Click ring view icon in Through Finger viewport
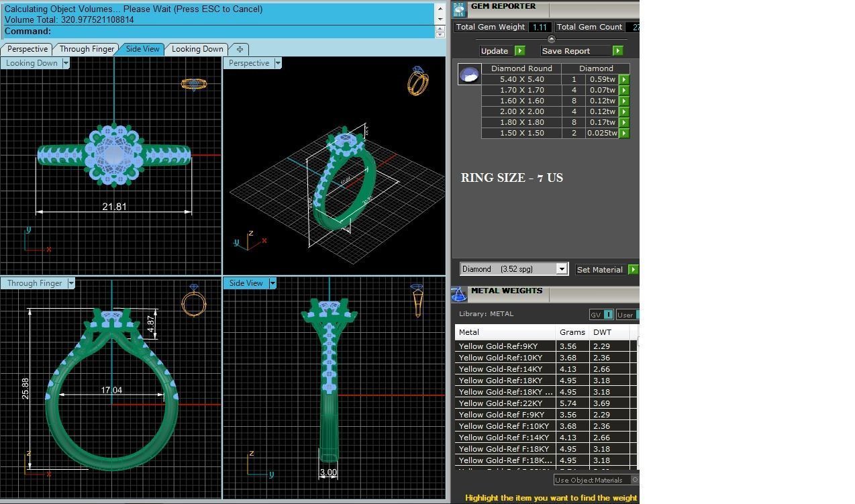Image resolution: width=855 pixels, height=504 pixels. tap(194, 300)
